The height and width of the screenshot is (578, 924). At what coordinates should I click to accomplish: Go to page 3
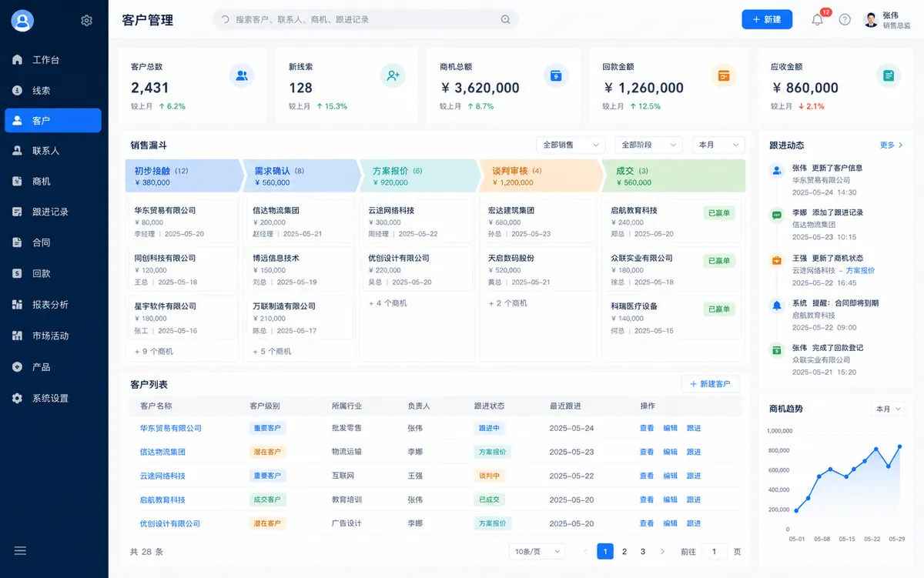[643, 551]
